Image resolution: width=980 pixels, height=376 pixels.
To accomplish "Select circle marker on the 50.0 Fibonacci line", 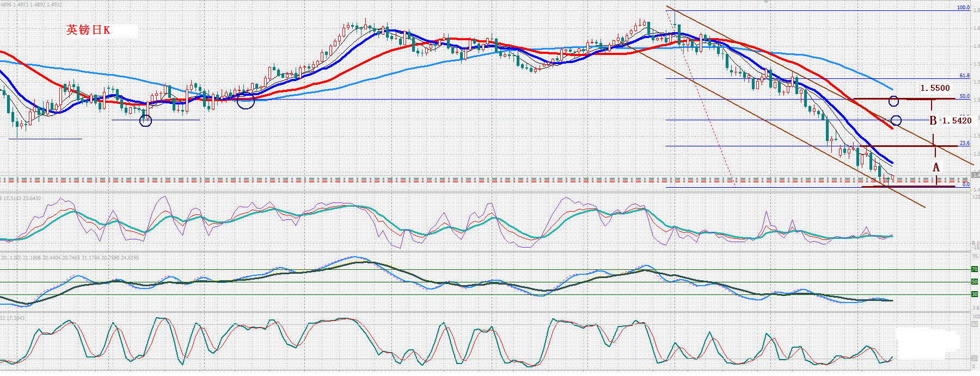I will [x=893, y=101].
